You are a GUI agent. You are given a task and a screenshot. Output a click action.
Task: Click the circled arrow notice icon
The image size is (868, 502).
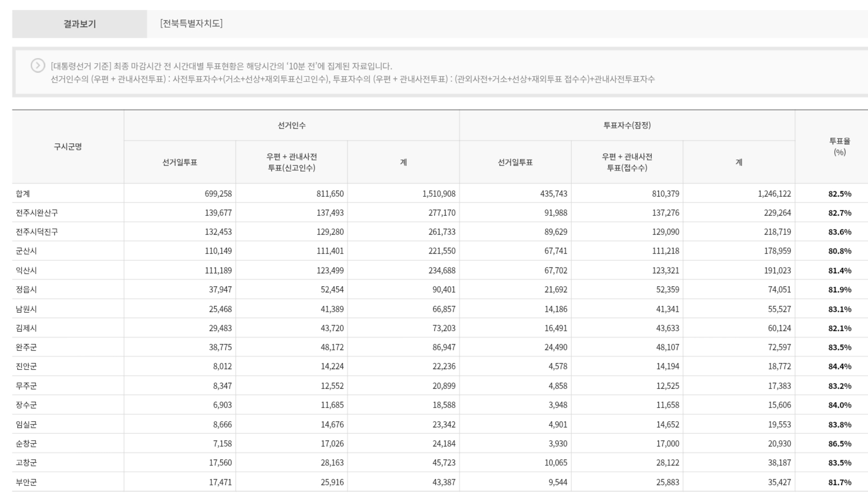[38, 65]
